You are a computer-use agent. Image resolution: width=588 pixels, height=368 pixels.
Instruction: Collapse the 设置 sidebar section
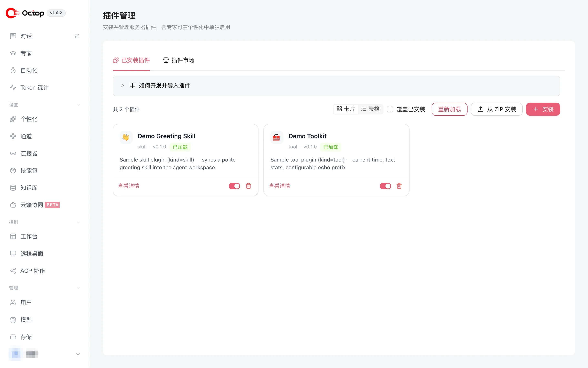(78, 105)
